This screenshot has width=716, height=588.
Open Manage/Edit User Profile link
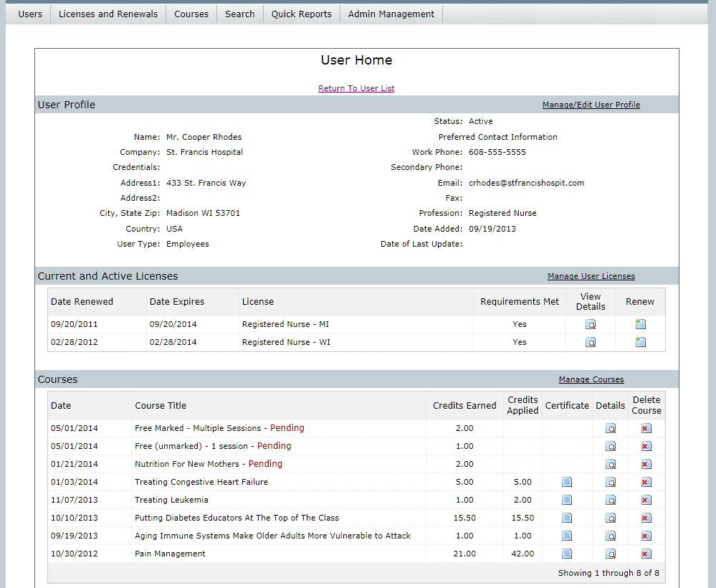pyautogui.click(x=591, y=105)
